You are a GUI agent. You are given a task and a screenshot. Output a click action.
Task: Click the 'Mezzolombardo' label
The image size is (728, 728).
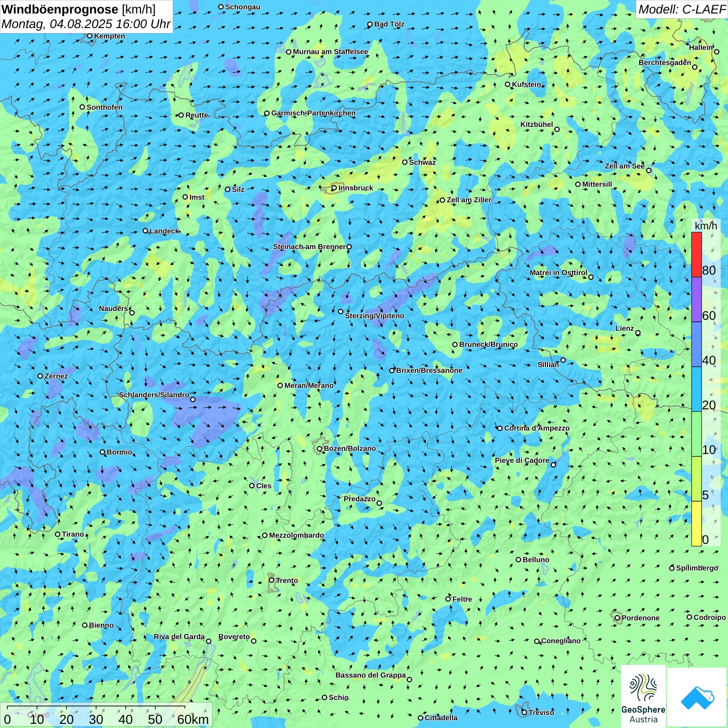click(x=296, y=535)
